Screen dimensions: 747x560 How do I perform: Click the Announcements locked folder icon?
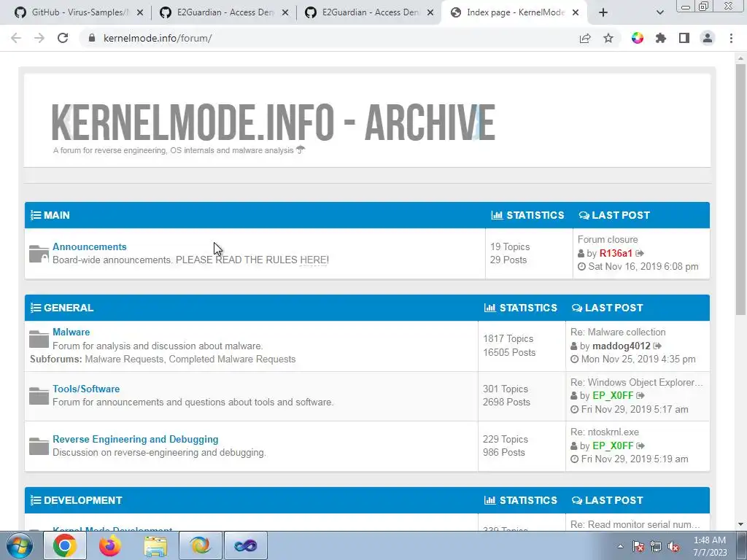click(x=39, y=254)
